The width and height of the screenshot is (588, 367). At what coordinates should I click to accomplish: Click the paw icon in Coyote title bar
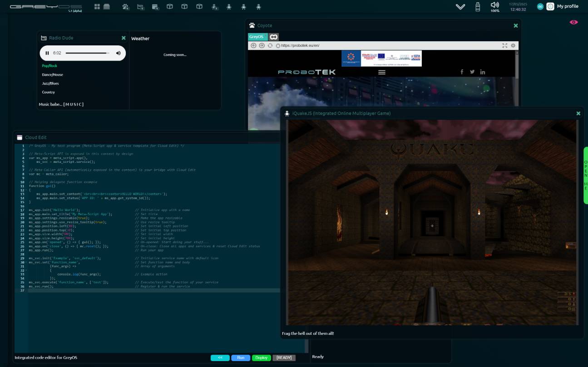click(x=252, y=25)
